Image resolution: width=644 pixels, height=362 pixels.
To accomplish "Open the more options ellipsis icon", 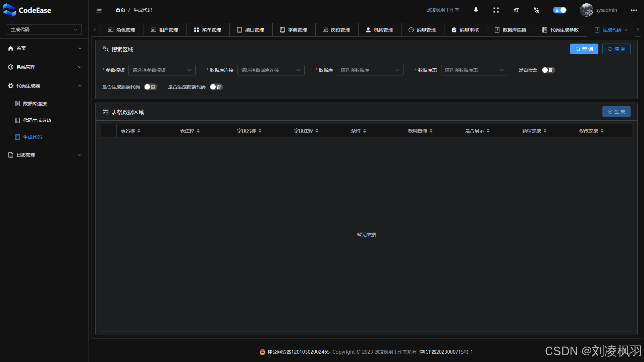I will [x=634, y=10].
